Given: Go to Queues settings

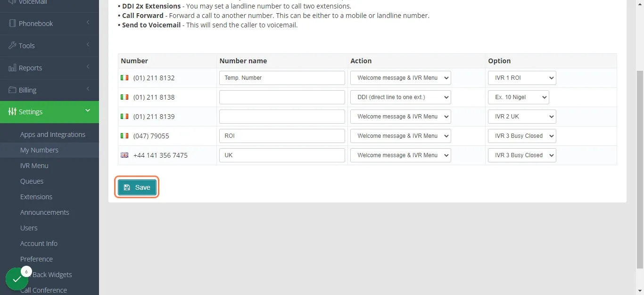Looking at the screenshot, I should (32, 181).
